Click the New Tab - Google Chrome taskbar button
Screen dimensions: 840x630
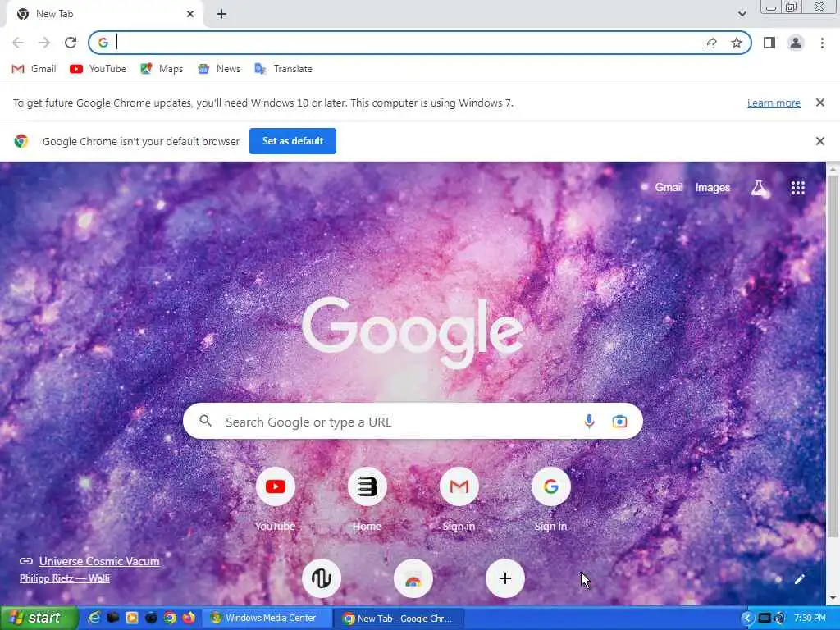click(399, 619)
